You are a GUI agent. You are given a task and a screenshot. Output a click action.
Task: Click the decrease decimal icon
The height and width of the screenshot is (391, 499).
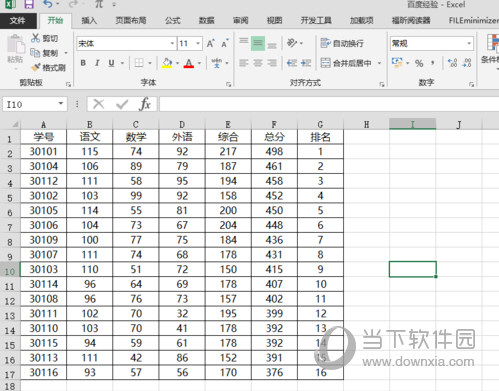467,63
